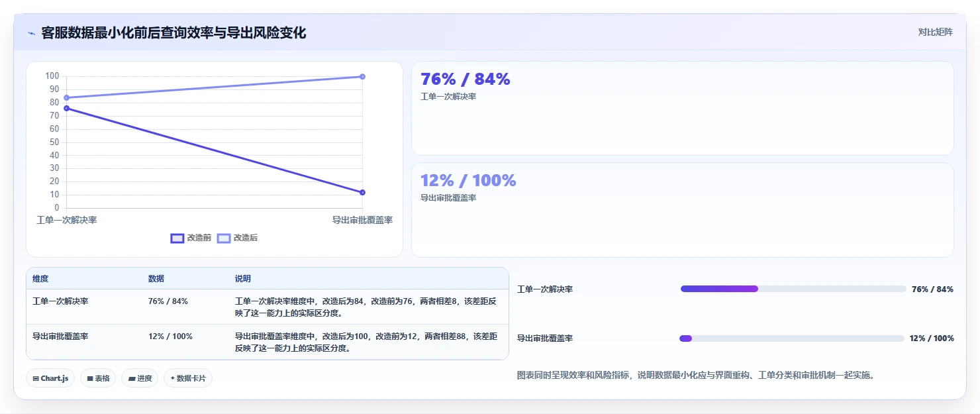This screenshot has width=980, height=414.
Task: Click the 数据卡片 tag chip
Action: coord(188,378)
